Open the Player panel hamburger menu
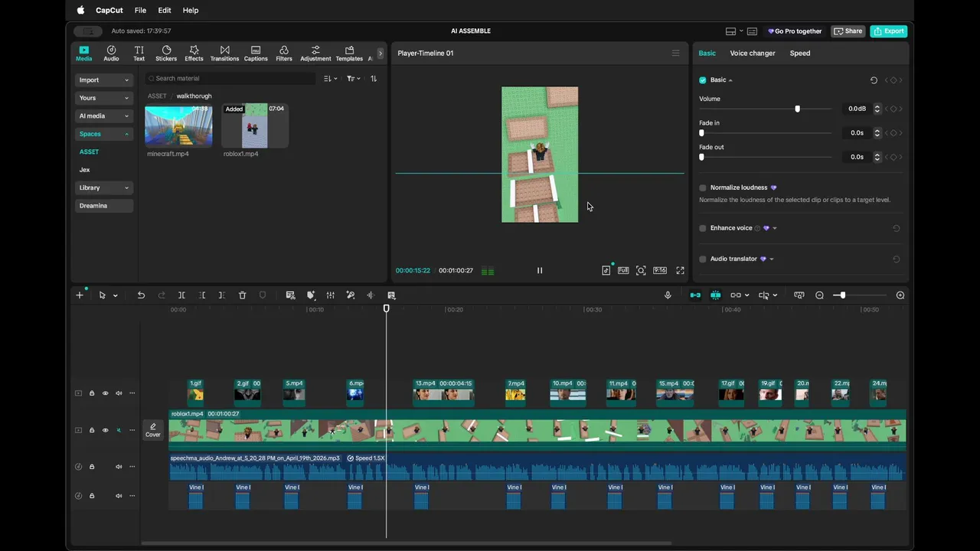The image size is (980, 551). click(x=675, y=53)
